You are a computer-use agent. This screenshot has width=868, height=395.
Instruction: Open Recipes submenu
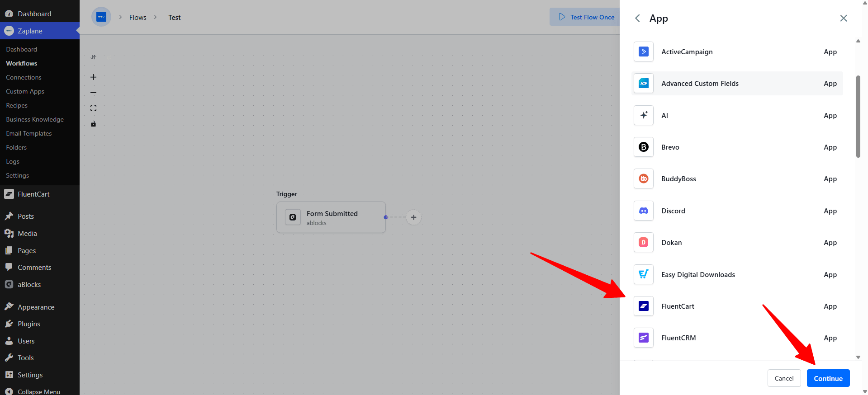click(17, 105)
